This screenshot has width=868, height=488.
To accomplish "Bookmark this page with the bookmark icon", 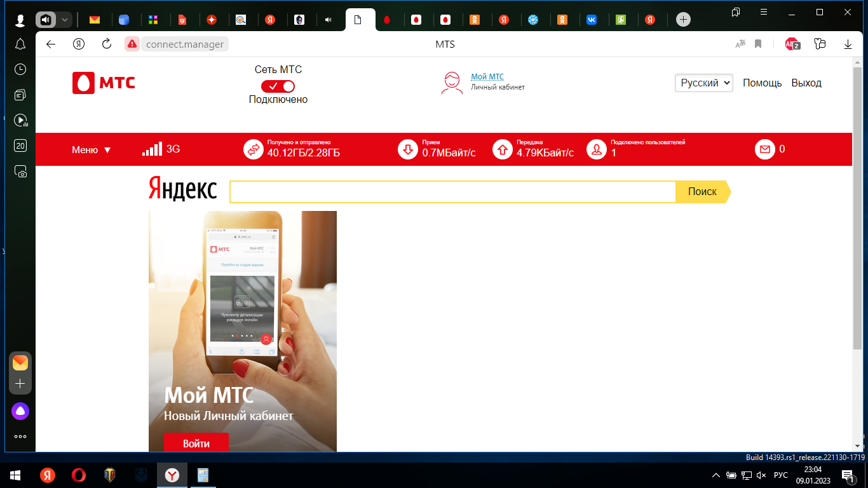I will (x=758, y=44).
